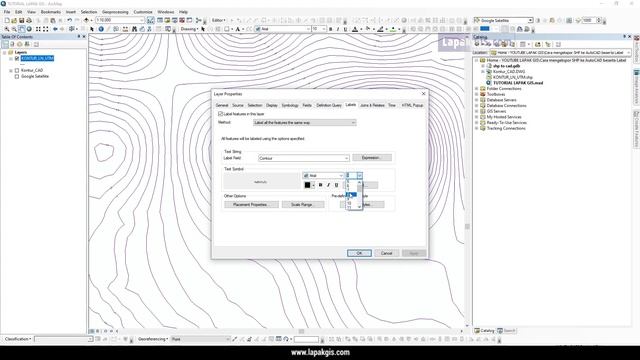Toggle visibility checkbox of Google Satellite layer
The image size is (640, 360).
pyautogui.click(x=17, y=76)
